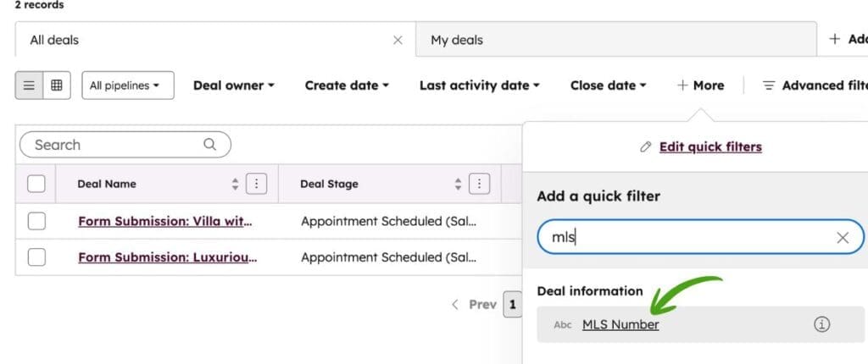Image resolution: width=868 pixels, height=364 pixels.
Task: Check the Villa form submission row
Action: click(x=36, y=221)
